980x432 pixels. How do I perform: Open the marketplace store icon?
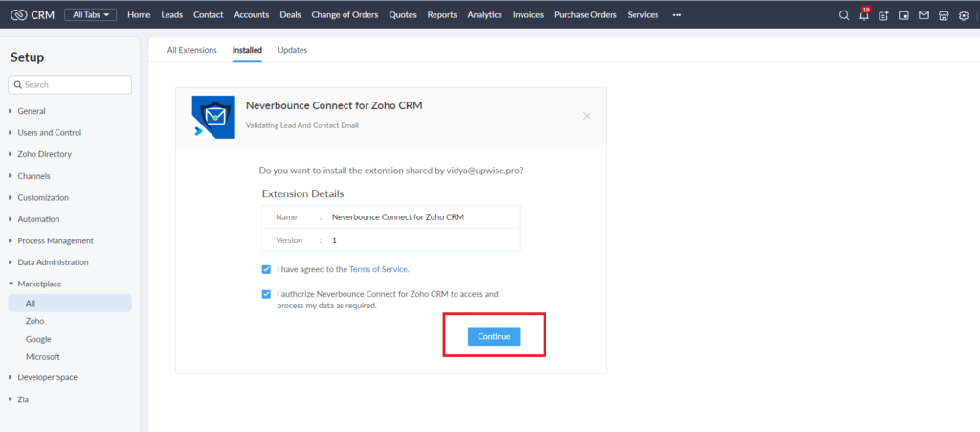pos(943,15)
